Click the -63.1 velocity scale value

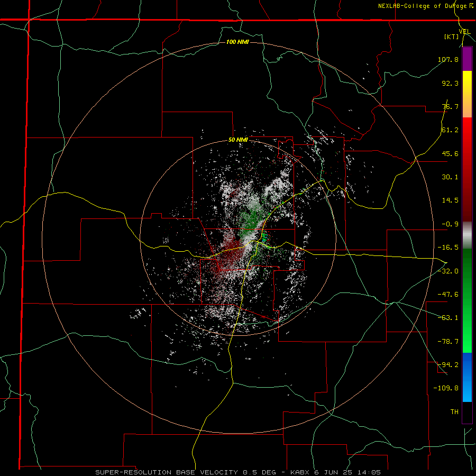448,318
